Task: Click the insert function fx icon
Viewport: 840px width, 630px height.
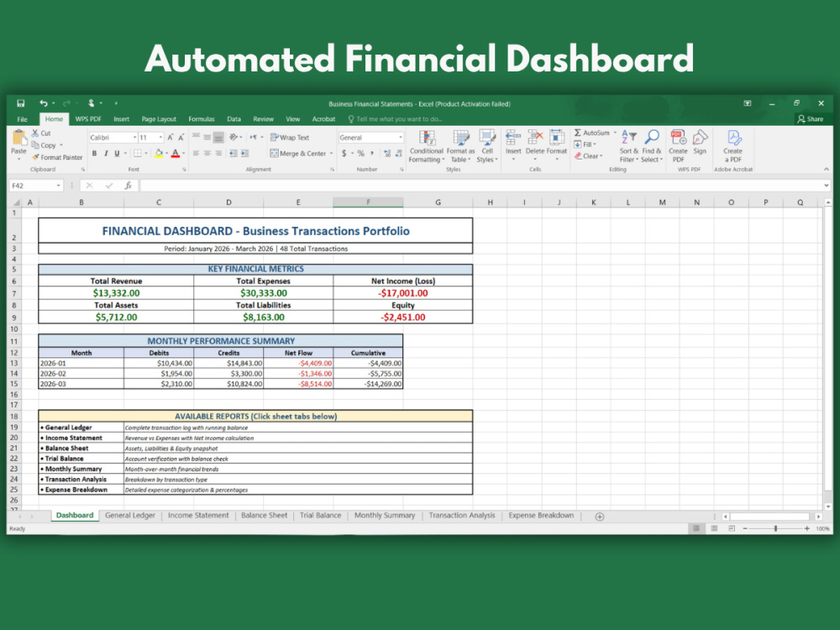Action: pos(128,186)
